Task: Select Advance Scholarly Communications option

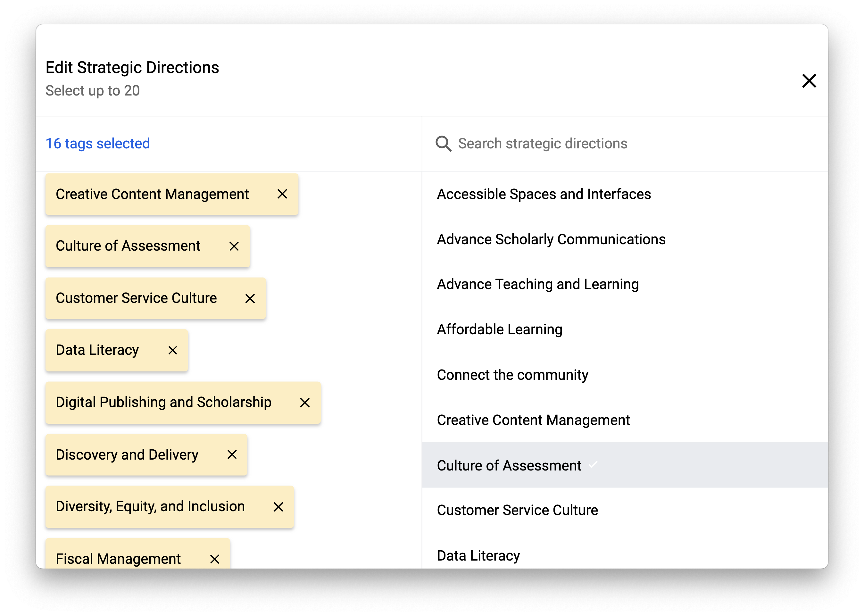Action: click(551, 239)
